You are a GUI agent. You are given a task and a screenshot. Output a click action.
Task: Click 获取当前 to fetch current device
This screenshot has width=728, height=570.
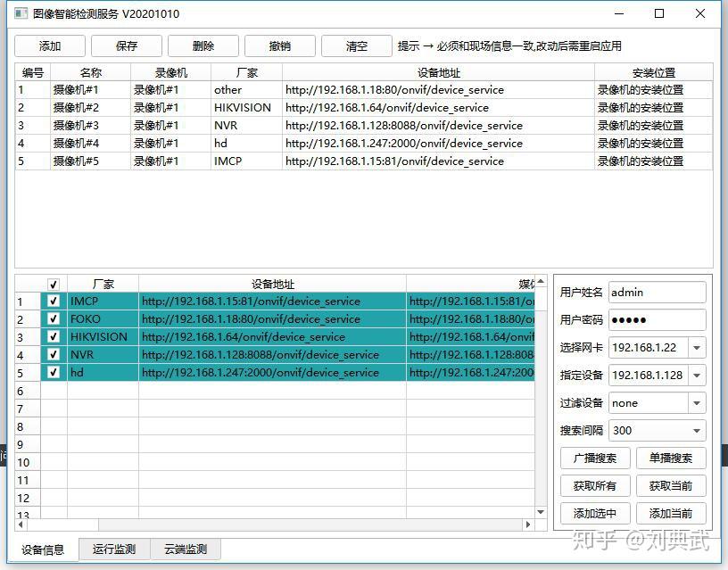click(x=672, y=485)
